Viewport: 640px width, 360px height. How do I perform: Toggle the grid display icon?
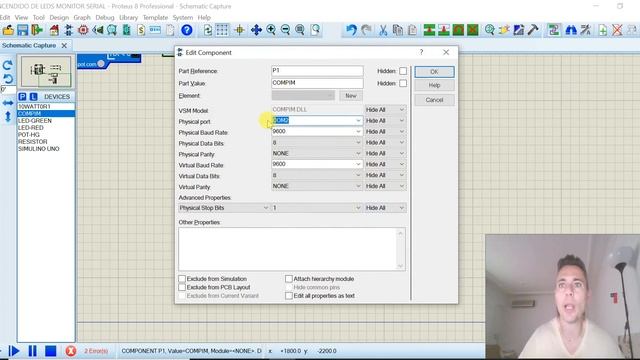222,30
